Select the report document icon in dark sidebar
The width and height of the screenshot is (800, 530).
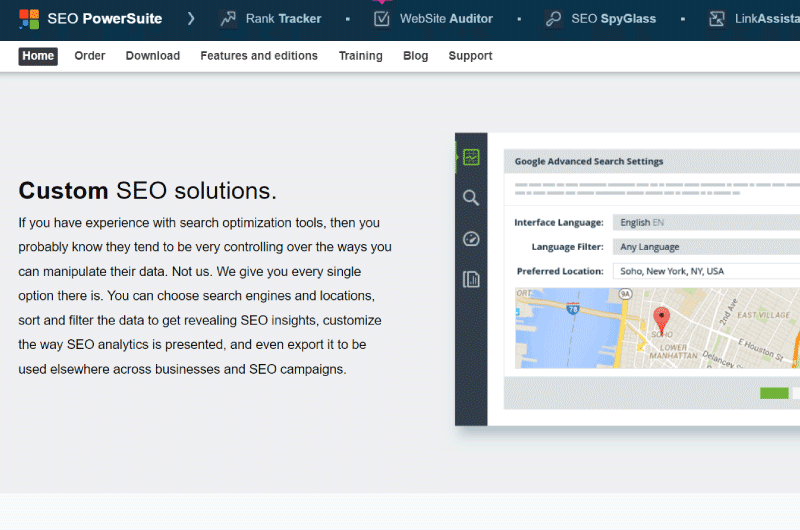[471, 279]
